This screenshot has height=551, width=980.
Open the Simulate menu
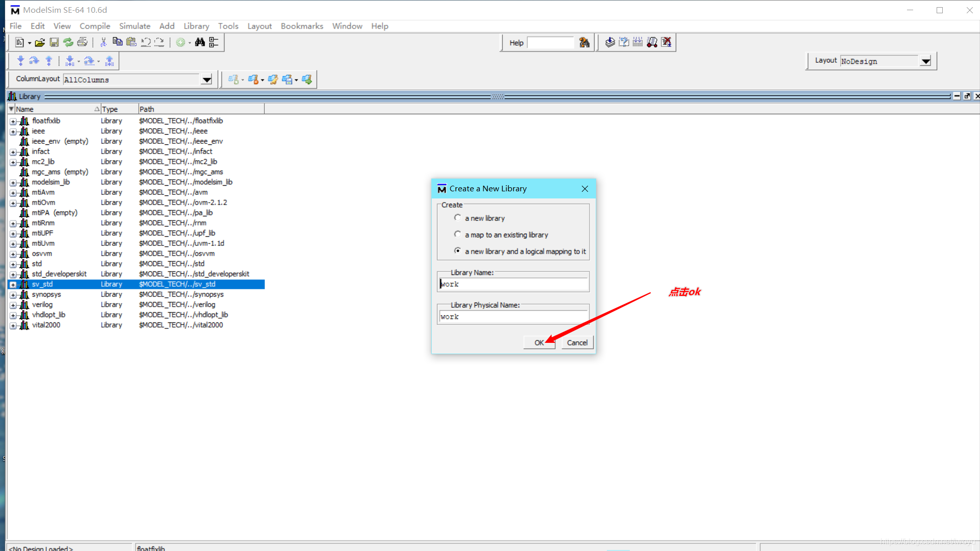click(135, 26)
